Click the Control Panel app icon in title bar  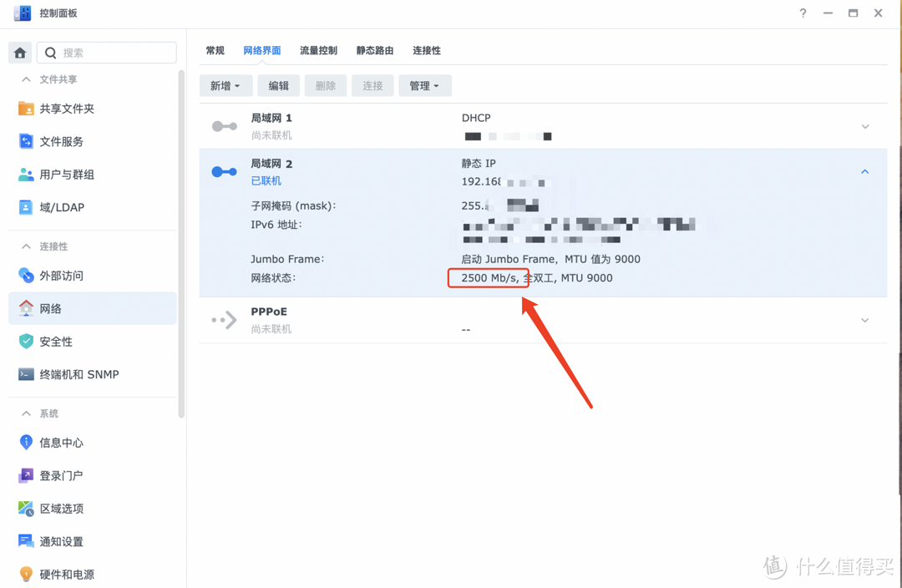coord(22,13)
